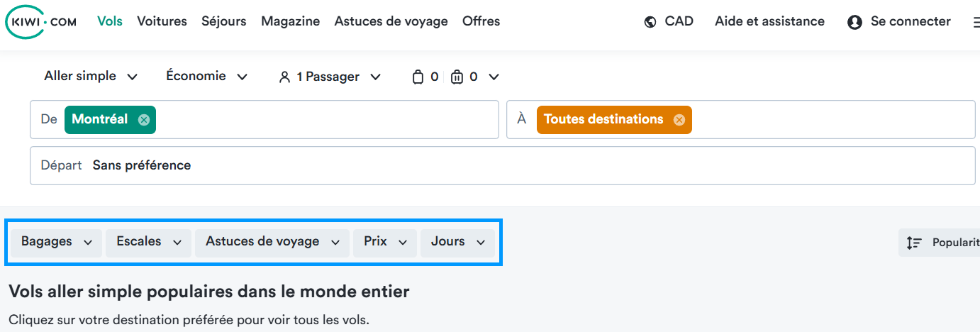This screenshot has height=332, width=980.
Task: Expand the Aller simple trip type dropdown
Action: click(91, 76)
